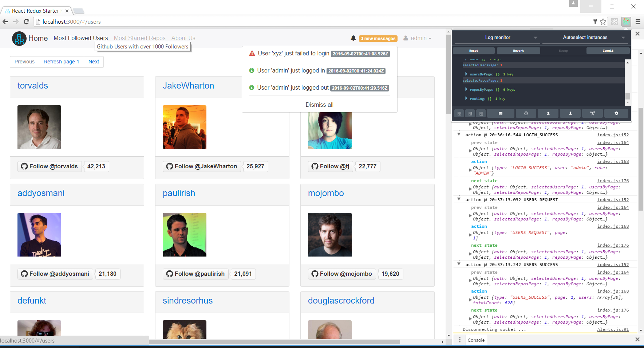
Task: Collapse the USERS_SUCCESS action log group
Action: (x=459, y=264)
